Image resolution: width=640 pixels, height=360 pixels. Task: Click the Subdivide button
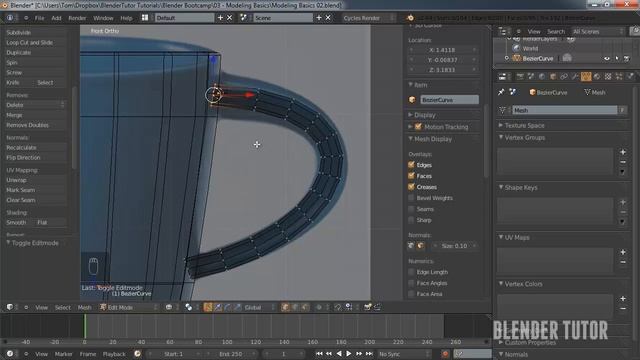click(x=35, y=32)
